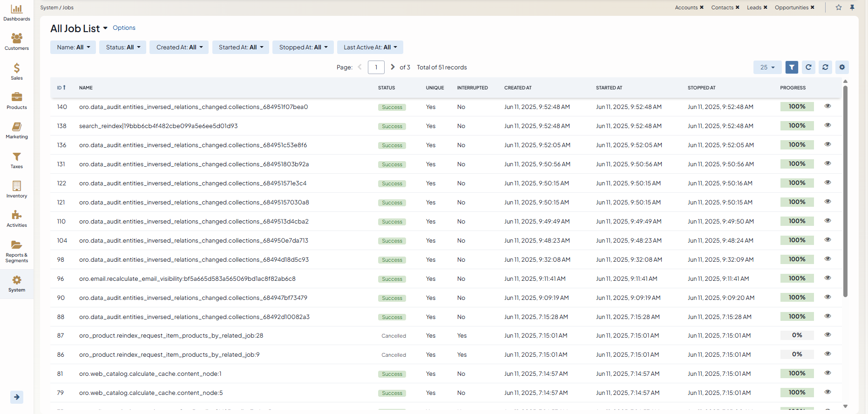Click the grid refresh icon
Viewport: 868px width, 414px height.
tap(808, 68)
